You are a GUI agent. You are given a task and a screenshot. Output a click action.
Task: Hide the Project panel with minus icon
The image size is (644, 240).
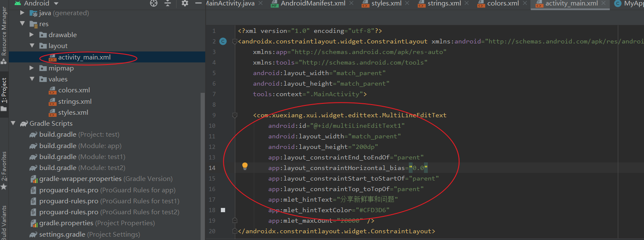pyautogui.click(x=199, y=3)
